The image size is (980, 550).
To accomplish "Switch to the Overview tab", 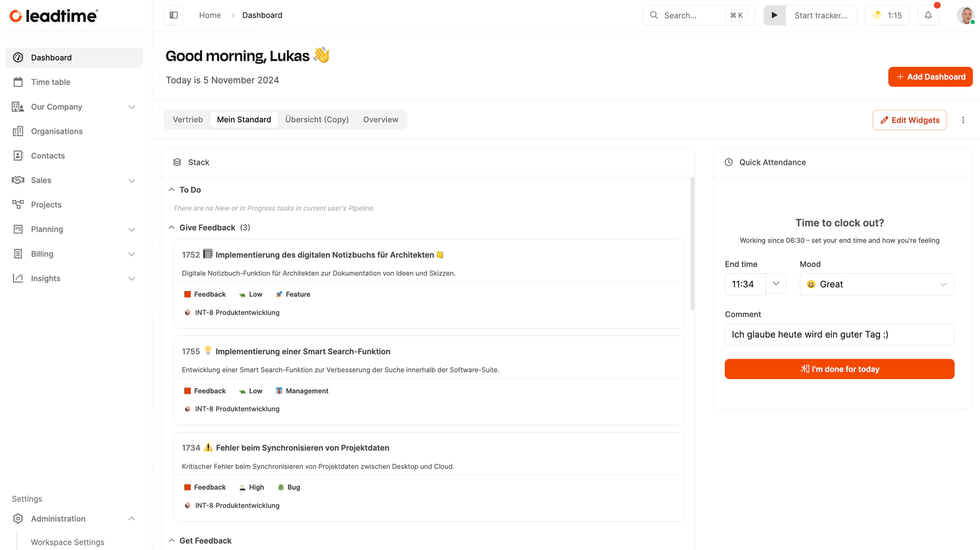I will point(380,120).
